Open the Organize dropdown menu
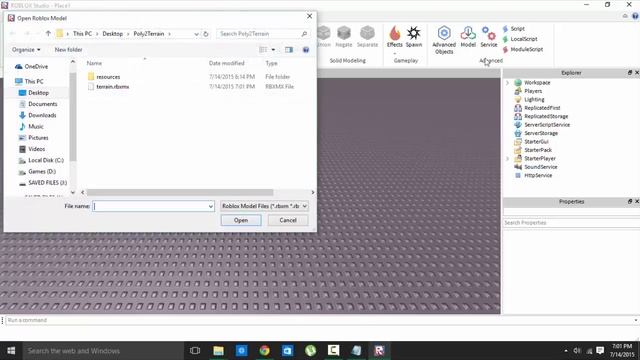 26,49
